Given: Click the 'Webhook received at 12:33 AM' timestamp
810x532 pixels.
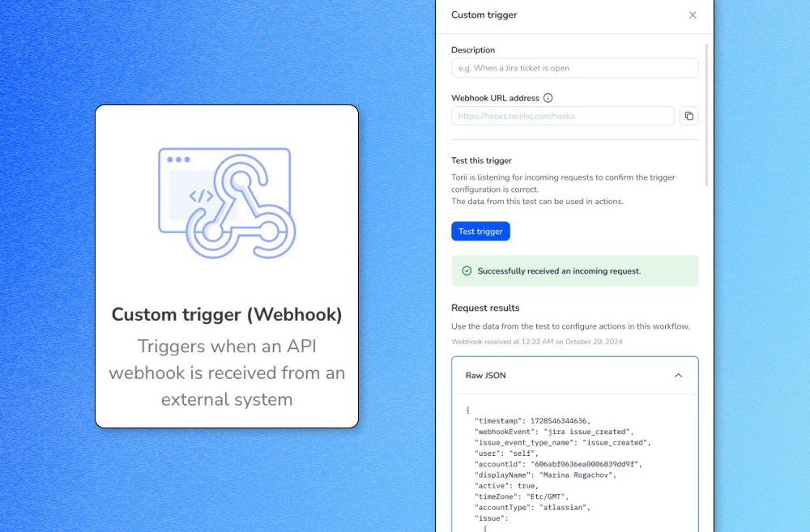Looking at the screenshot, I should (537, 342).
